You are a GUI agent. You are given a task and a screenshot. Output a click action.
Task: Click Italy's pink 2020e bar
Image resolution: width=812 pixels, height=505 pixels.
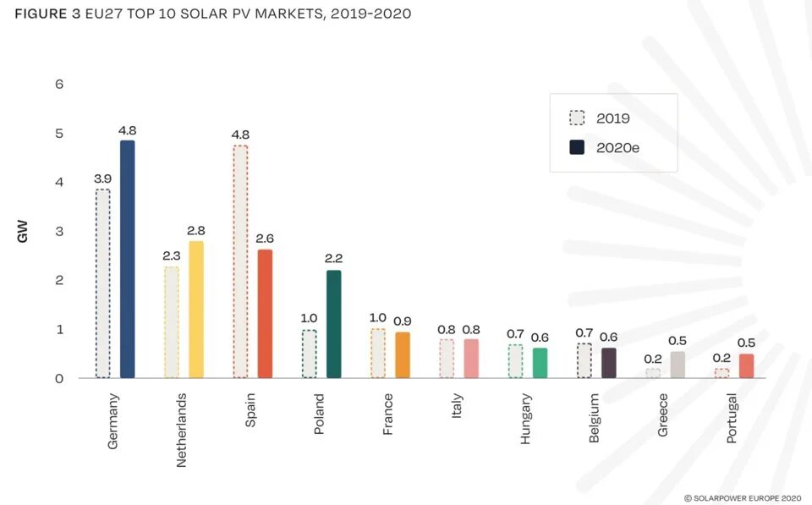[x=471, y=359]
